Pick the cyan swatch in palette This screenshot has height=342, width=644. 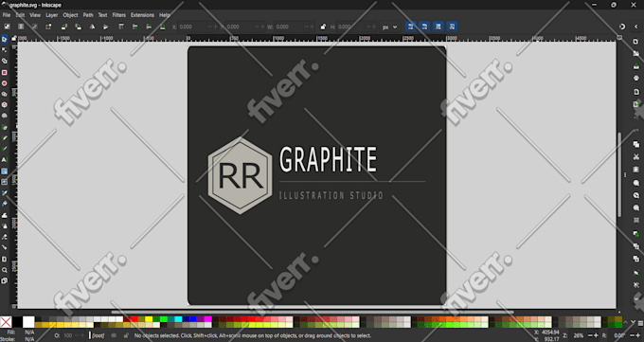(x=178, y=319)
